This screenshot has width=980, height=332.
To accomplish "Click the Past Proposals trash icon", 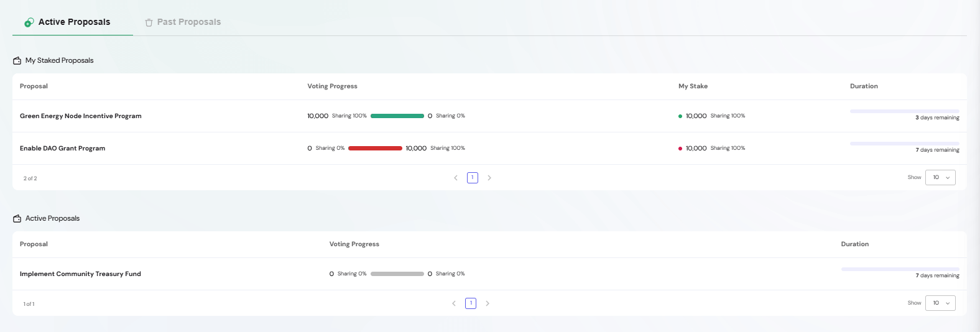I will [x=149, y=22].
